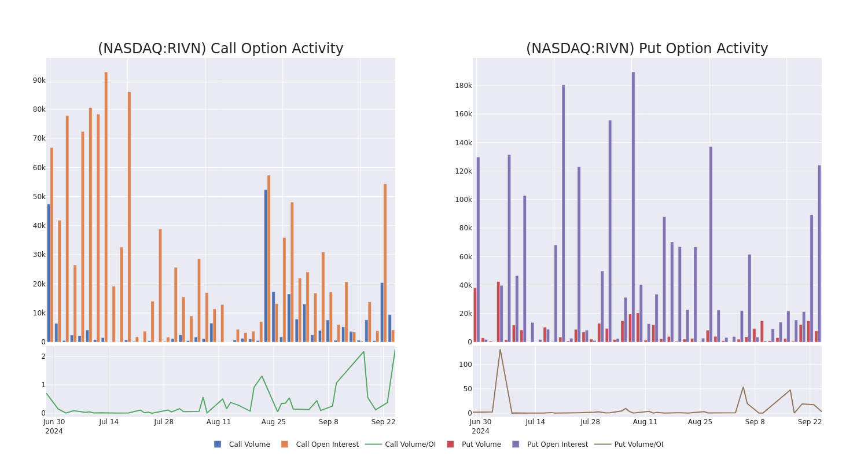Select the Put Volume legend label
Image resolution: width=868 pixels, height=463 pixels.
point(481,444)
